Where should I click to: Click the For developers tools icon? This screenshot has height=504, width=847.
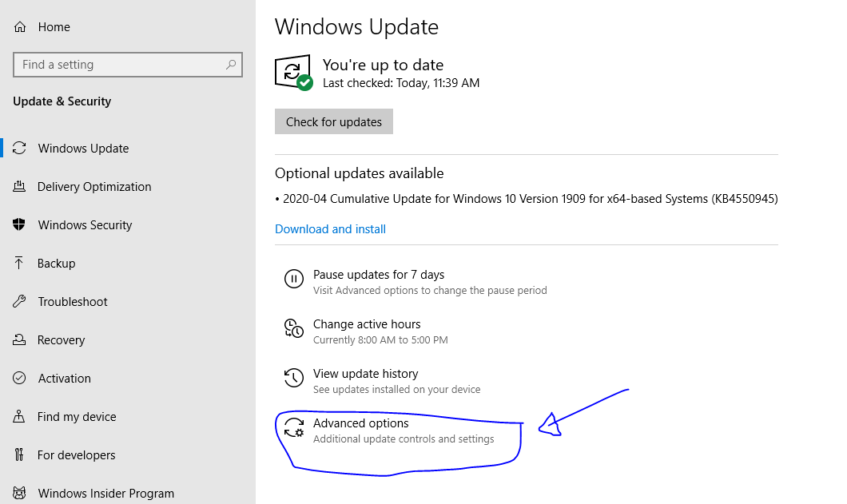(19, 454)
